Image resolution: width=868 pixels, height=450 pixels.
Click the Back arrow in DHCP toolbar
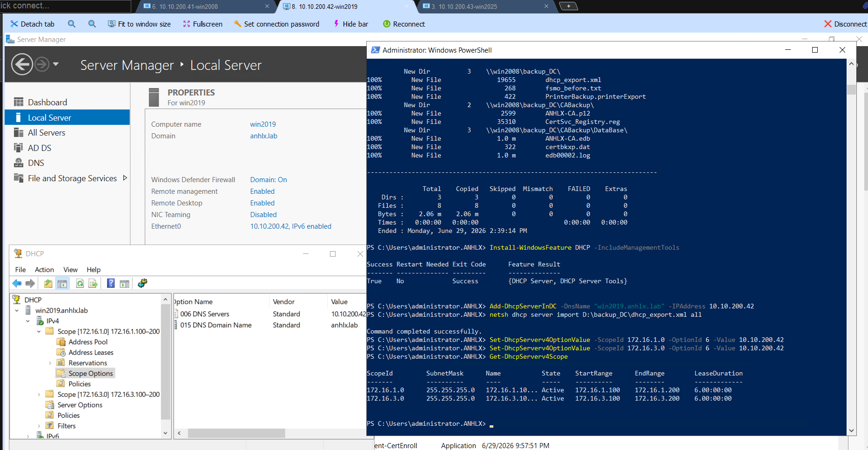coord(17,283)
